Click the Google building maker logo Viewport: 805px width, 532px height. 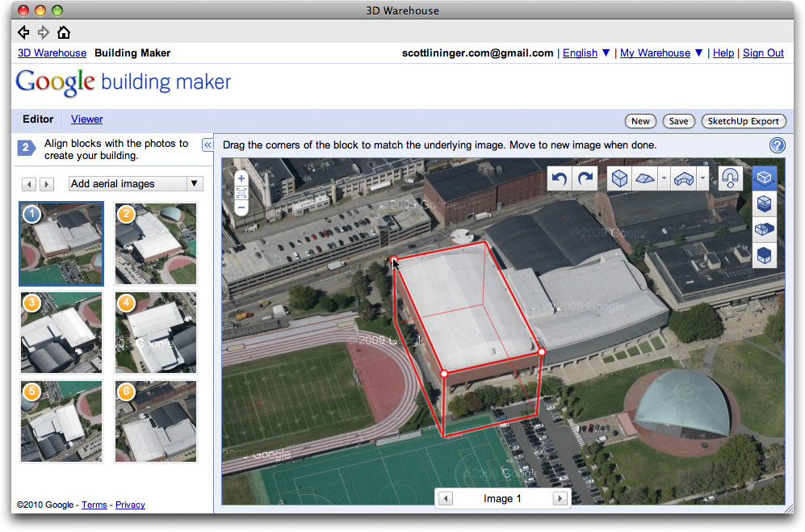click(x=124, y=82)
